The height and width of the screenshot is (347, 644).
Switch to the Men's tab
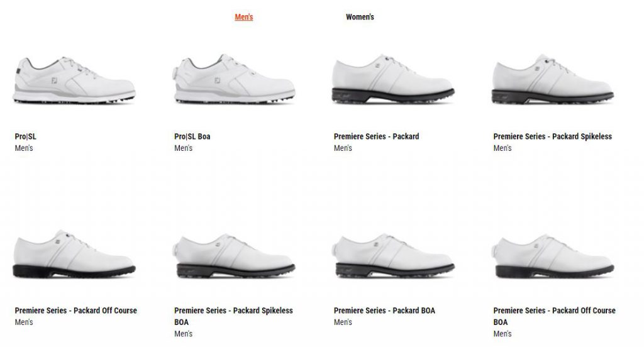click(243, 17)
